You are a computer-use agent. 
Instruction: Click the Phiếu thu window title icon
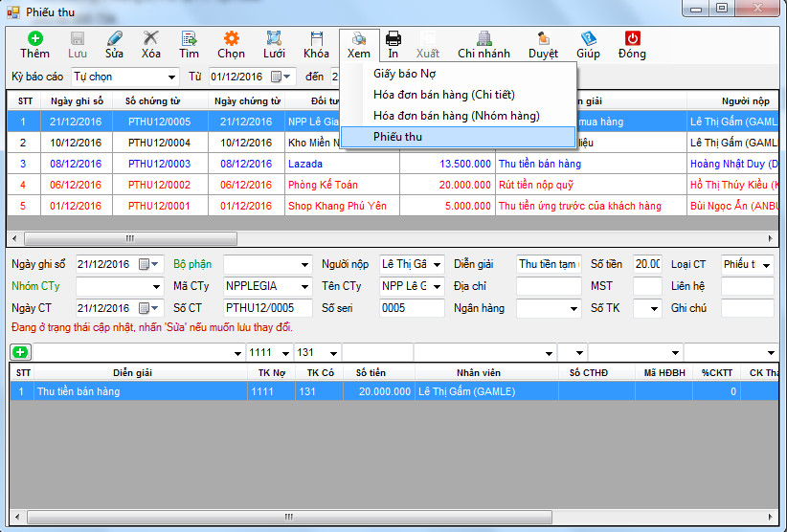tap(13, 12)
